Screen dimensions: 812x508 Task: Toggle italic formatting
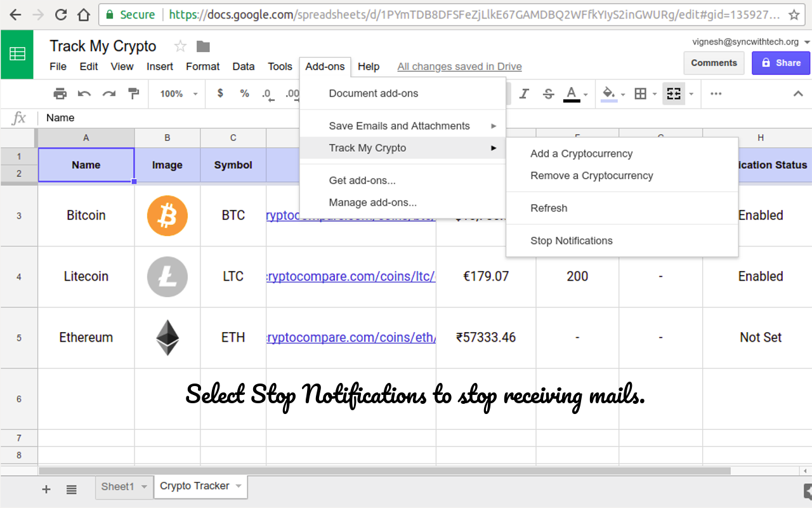click(x=524, y=93)
